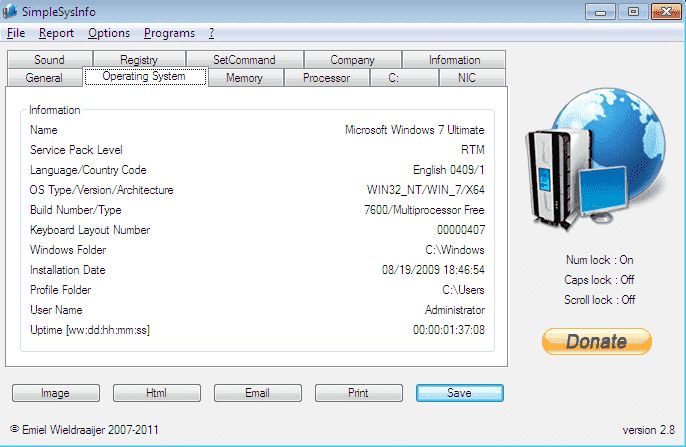This screenshot has width=686, height=447.
Task: Click the Print button
Action: 359,393
